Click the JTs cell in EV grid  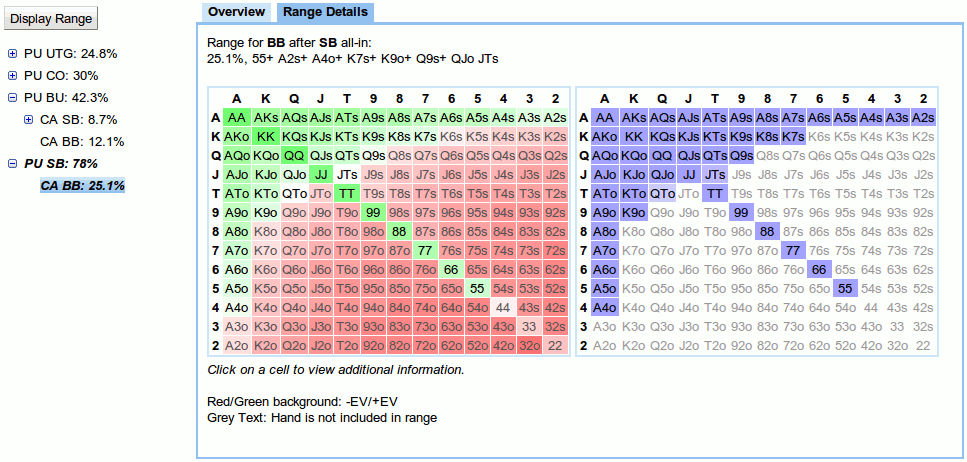tap(348, 175)
